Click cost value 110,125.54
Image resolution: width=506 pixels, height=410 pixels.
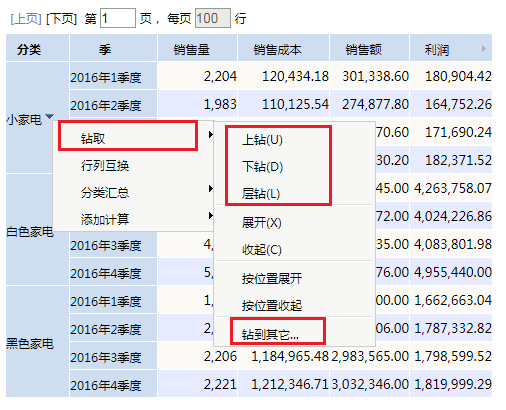click(295, 104)
